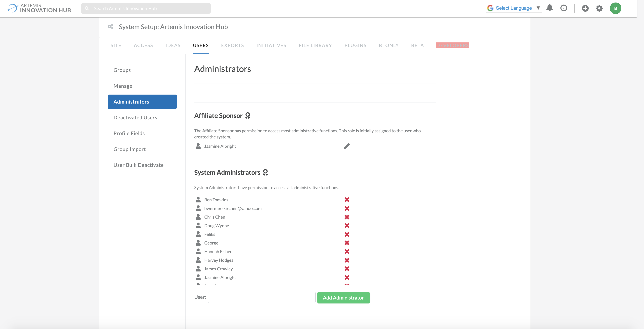Open the BI ONLY tab
The height and width of the screenshot is (329, 644).
[388, 45]
